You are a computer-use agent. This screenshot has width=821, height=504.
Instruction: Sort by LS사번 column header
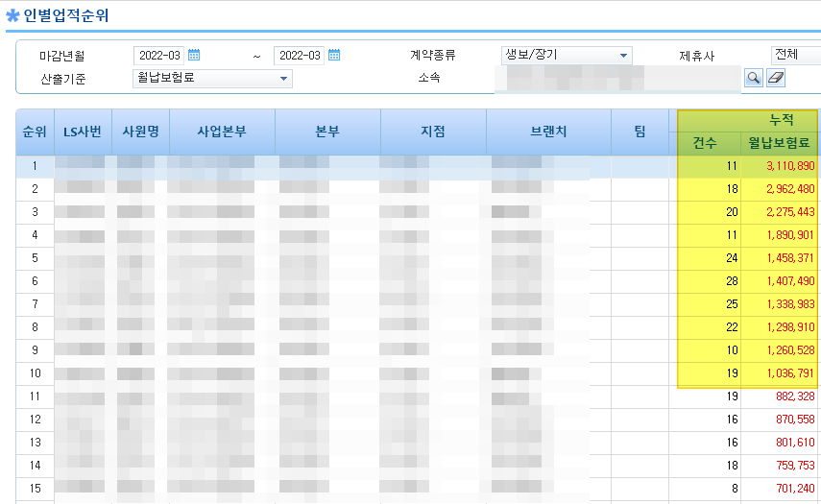click(x=83, y=132)
